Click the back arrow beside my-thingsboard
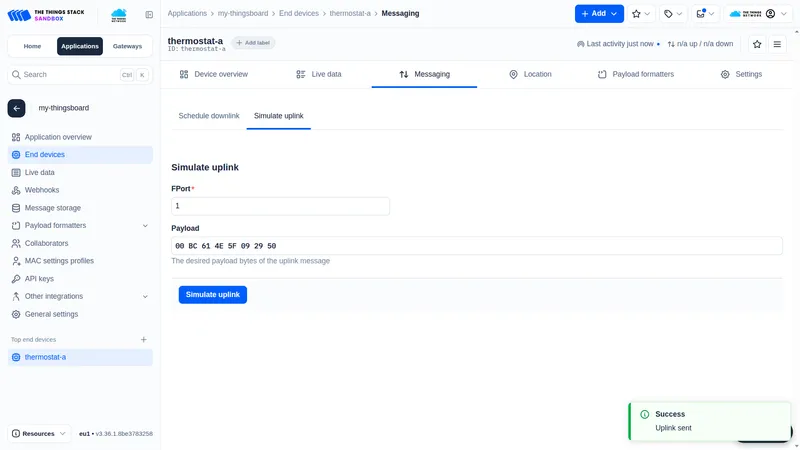800x450 pixels. [x=16, y=108]
